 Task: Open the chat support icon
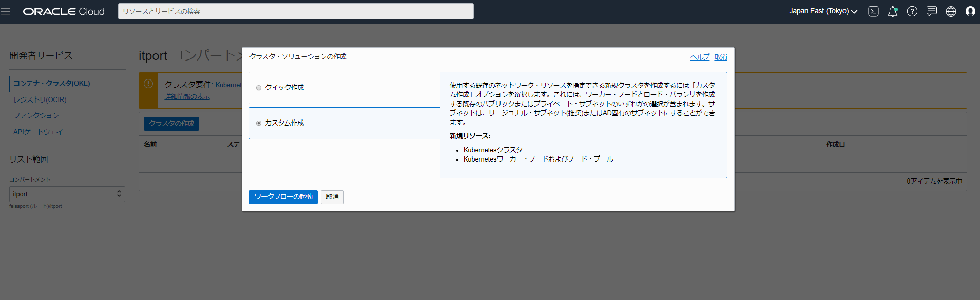(932, 11)
